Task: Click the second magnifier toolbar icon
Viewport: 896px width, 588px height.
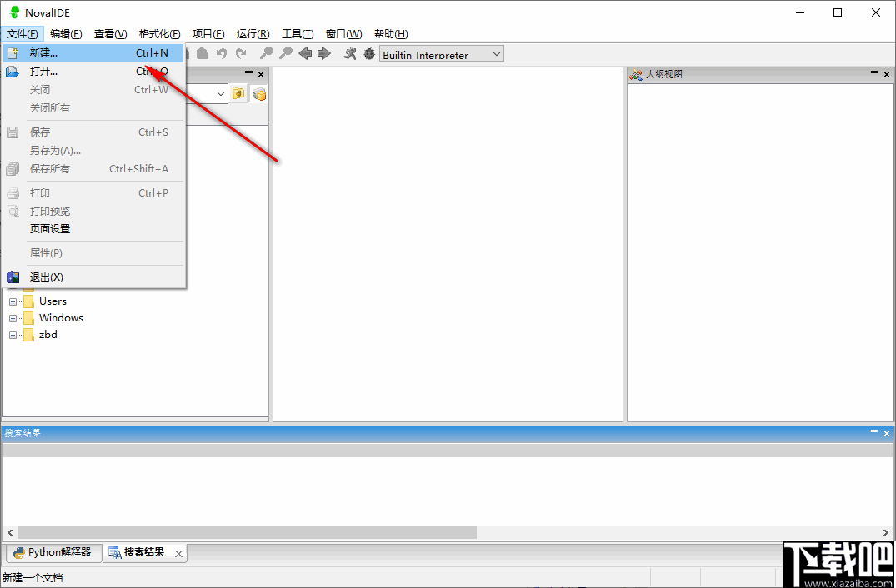Action: coord(286,53)
